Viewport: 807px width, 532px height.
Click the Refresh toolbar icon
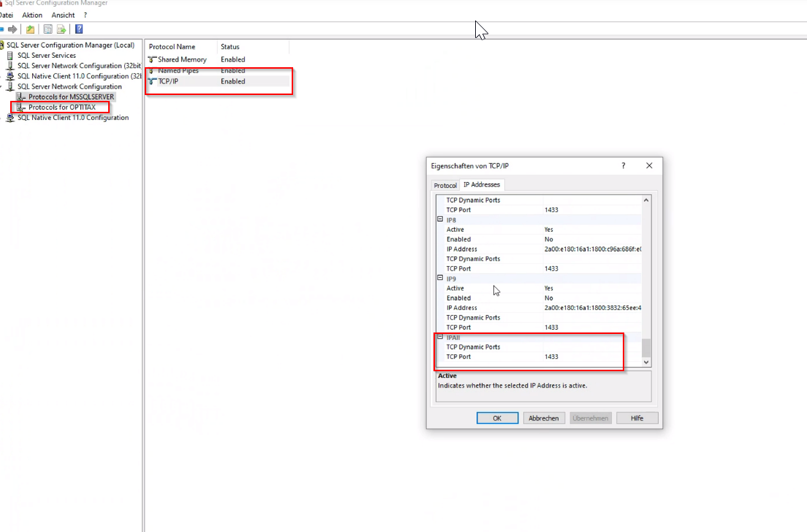pos(48,29)
